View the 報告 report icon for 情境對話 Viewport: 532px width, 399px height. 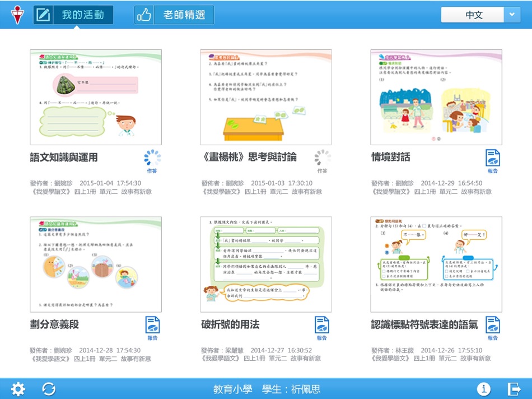tap(493, 161)
